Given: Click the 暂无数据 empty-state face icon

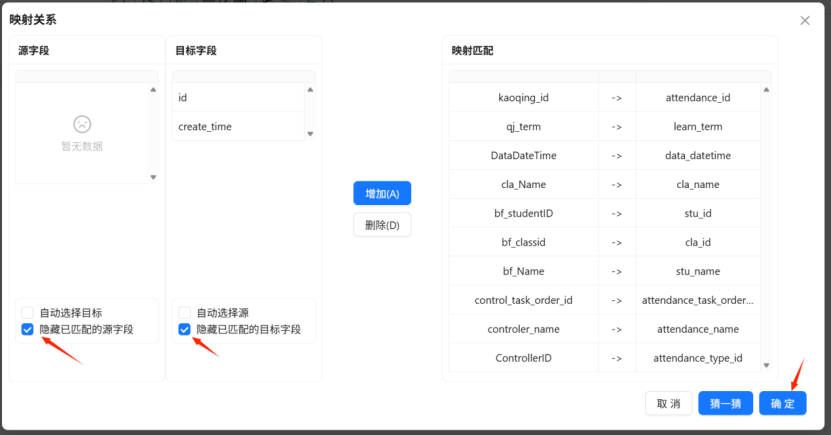Looking at the screenshot, I should 82,124.
